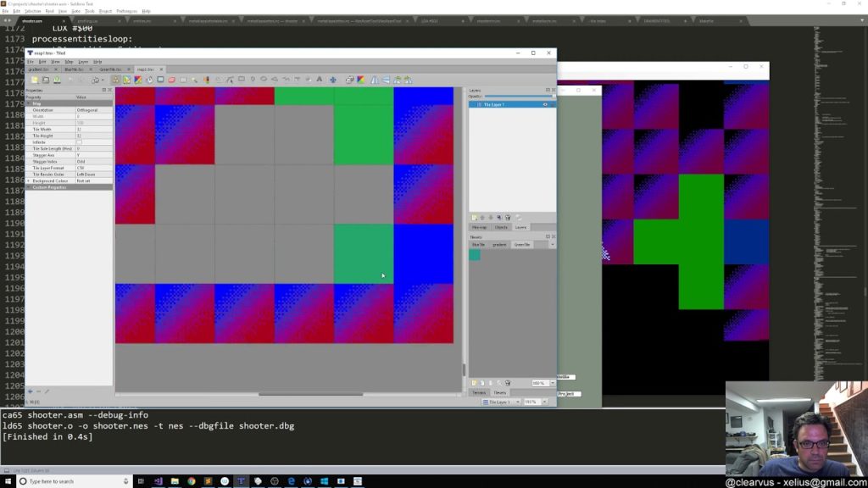Duplicate the layer in Layers panel
This screenshot has width=868, height=488.
(498, 218)
